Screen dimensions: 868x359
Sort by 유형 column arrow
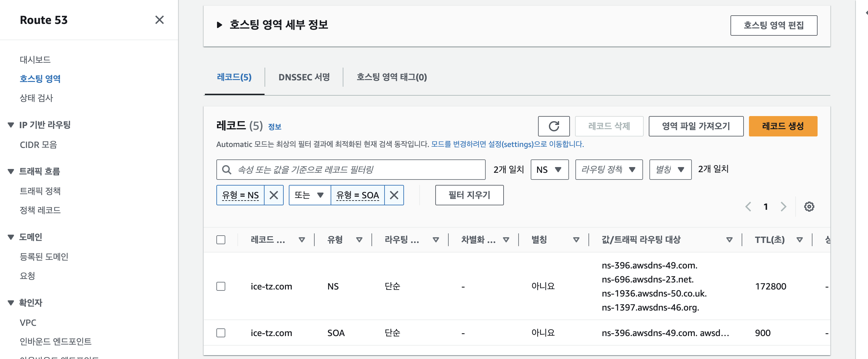point(359,240)
